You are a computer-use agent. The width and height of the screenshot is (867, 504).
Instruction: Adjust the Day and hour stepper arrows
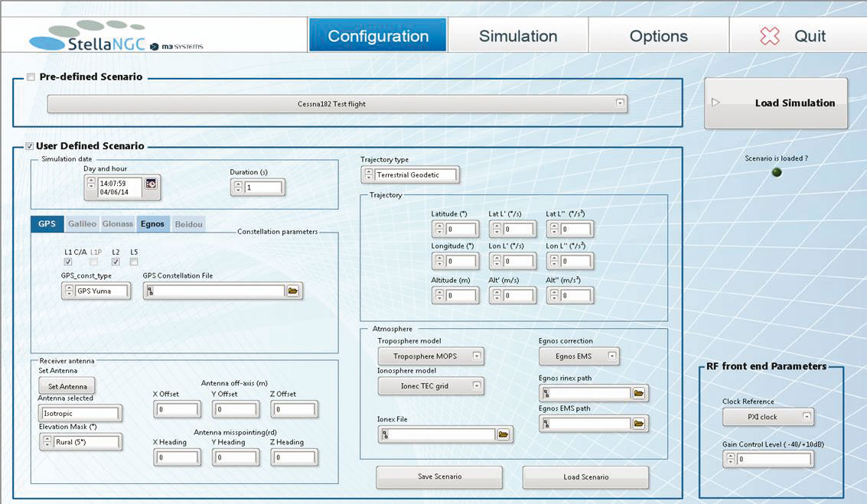[x=92, y=184]
